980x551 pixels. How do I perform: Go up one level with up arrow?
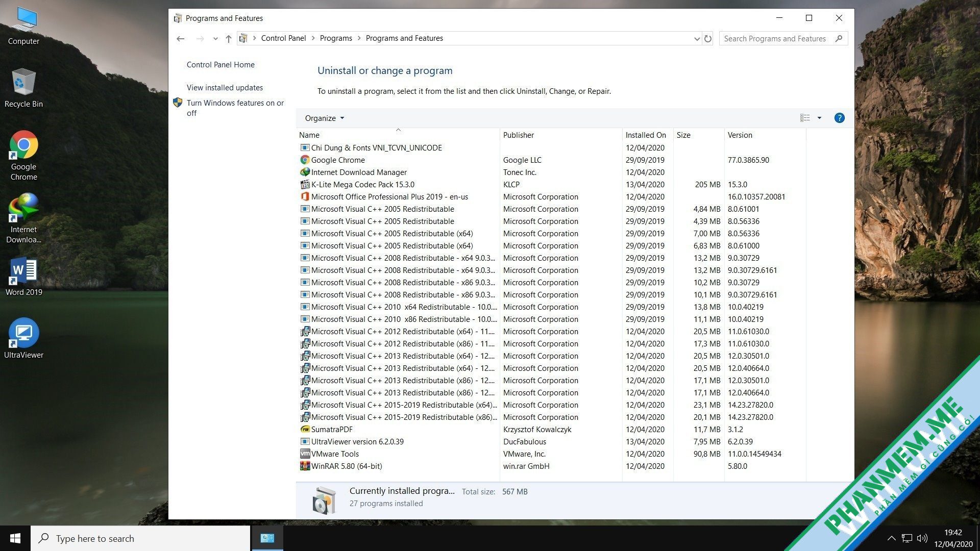point(229,38)
